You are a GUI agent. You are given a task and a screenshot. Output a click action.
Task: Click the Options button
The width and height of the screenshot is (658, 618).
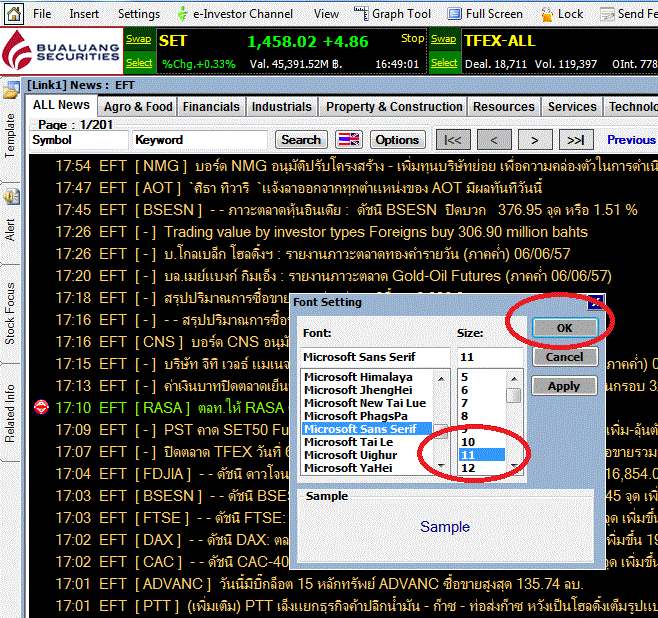[397, 140]
